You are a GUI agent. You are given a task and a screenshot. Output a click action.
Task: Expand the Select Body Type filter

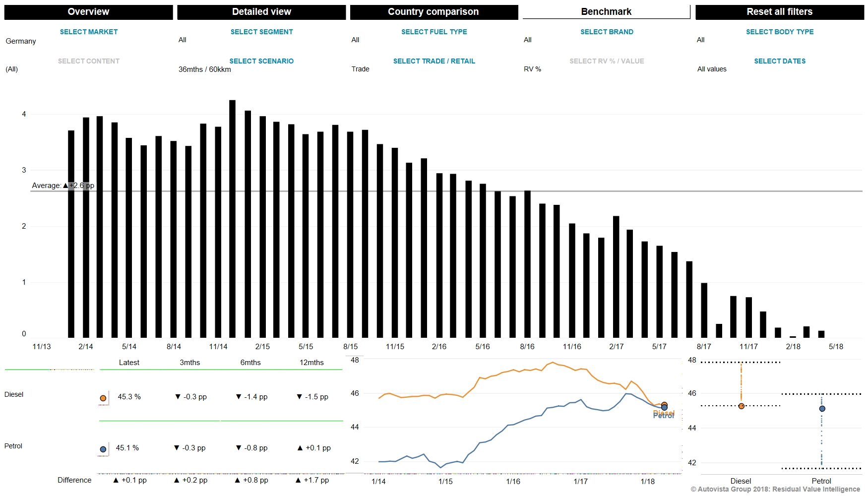click(779, 32)
